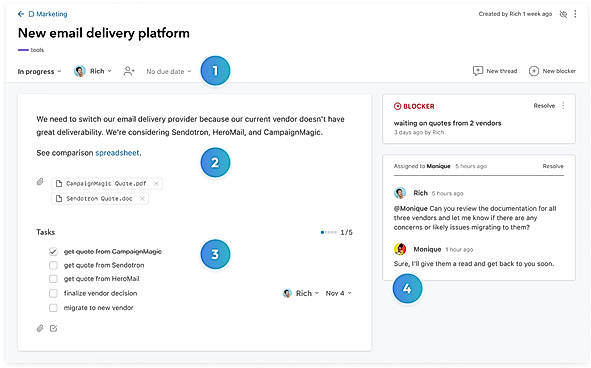591x368 pixels.
Task: Click the migrate to new vendor task text
Action: click(x=98, y=308)
